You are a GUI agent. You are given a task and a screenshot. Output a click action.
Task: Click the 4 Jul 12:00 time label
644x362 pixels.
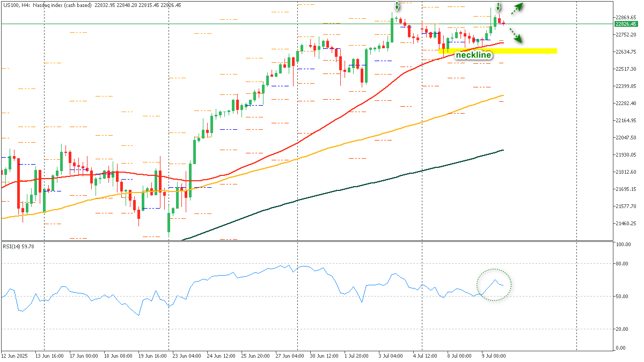pyautogui.click(x=426, y=356)
